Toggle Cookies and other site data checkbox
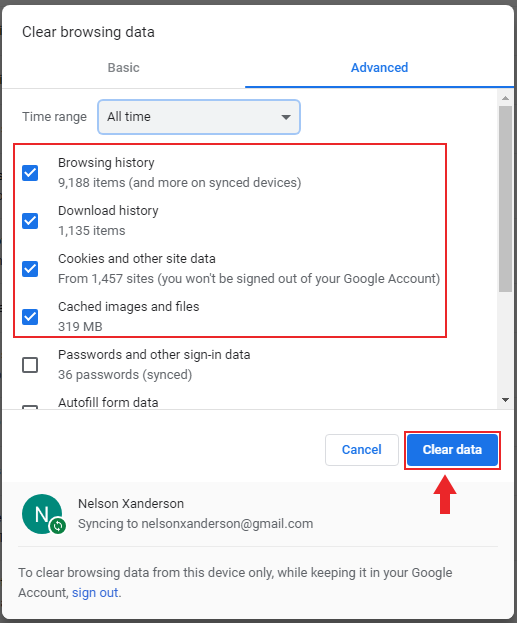The image size is (517, 623). click(x=30, y=269)
